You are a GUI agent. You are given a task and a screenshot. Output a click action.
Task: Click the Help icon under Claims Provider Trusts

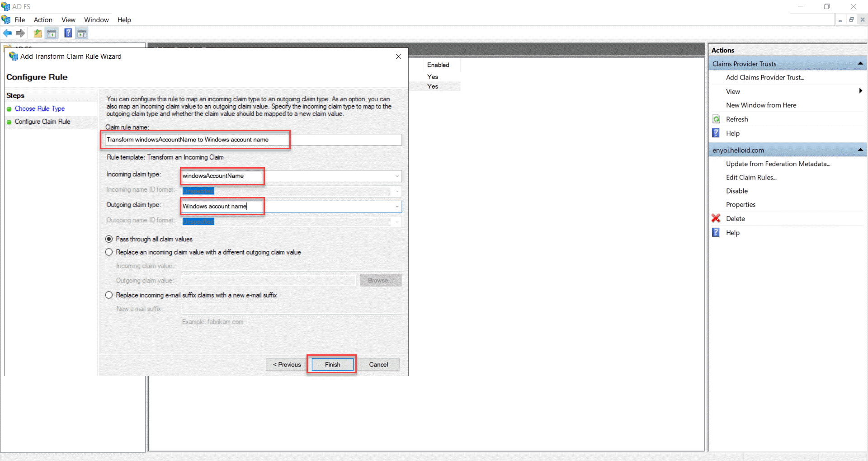(x=716, y=133)
